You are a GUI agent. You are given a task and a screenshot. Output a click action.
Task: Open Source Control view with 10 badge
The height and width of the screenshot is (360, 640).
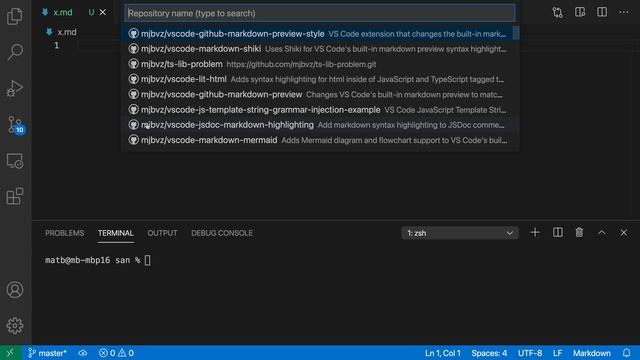click(16, 125)
